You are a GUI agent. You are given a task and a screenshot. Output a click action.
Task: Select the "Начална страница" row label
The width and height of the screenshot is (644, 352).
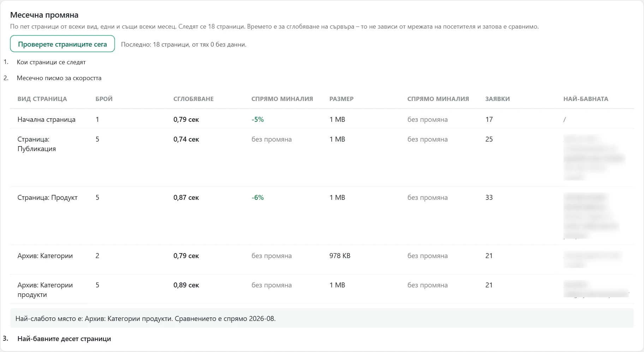click(x=47, y=119)
